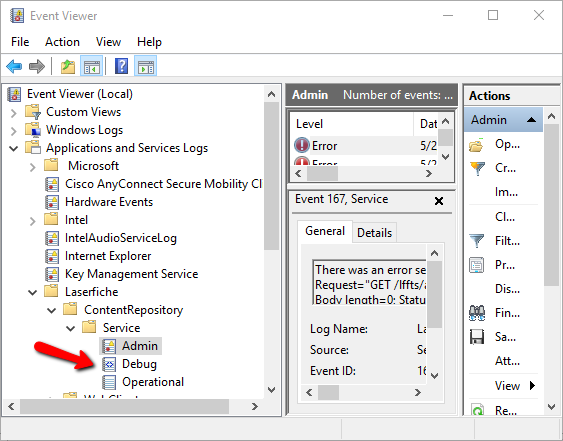Open the View menu
Screen dimensions: 563x441
(x=108, y=42)
